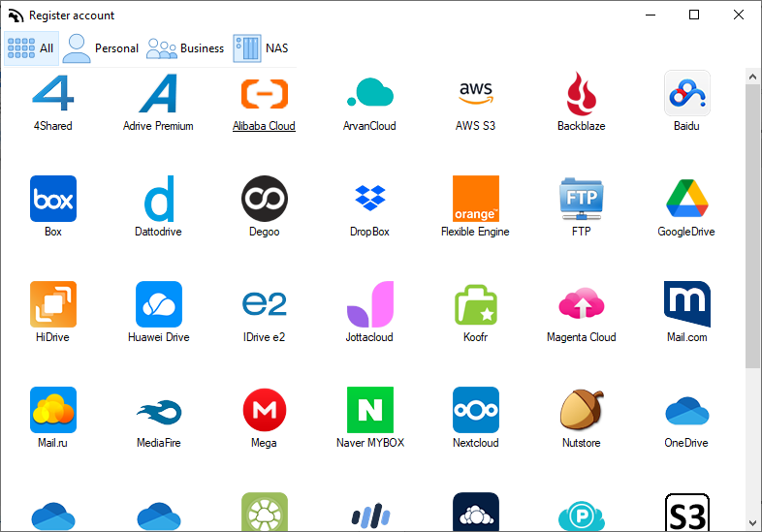Choose Naver MYBOX icon
The width and height of the screenshot is (762, 532).
369,410
